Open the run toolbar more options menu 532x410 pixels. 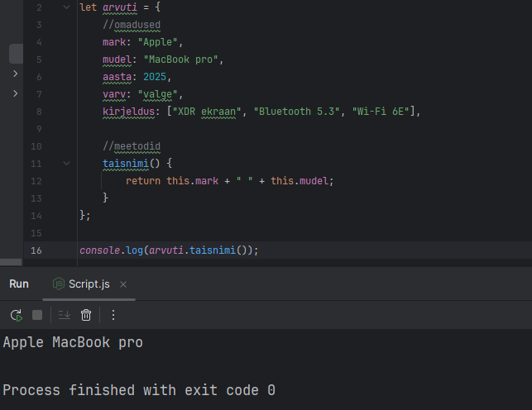tap(113, 315)
